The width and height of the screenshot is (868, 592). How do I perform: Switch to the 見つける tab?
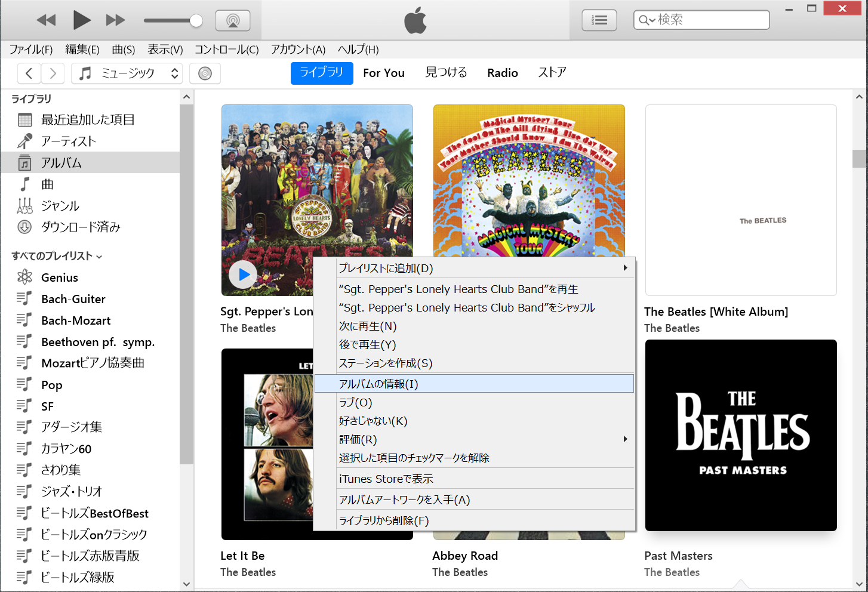coord(446,73)
